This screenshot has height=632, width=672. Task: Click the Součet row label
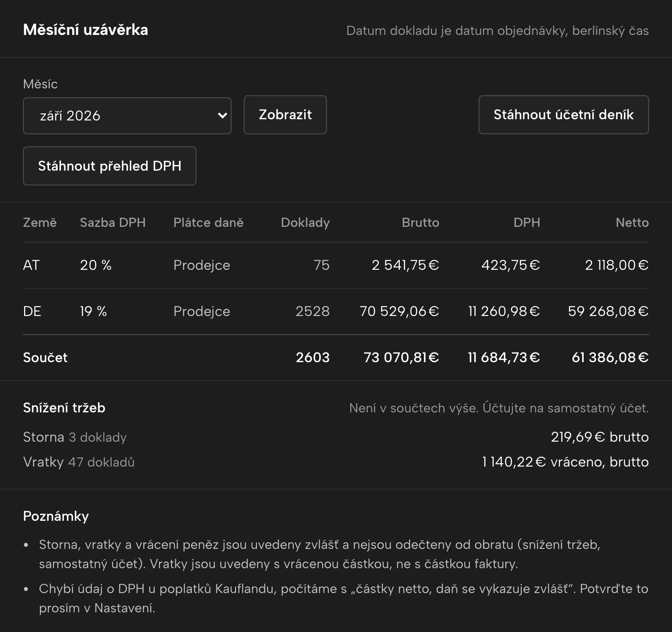45,357
